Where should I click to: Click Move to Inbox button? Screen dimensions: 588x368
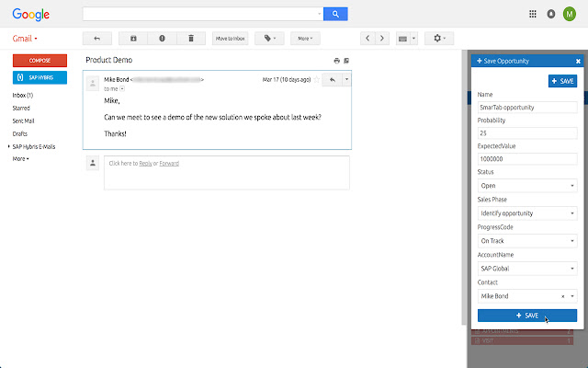tap(231, 39)
